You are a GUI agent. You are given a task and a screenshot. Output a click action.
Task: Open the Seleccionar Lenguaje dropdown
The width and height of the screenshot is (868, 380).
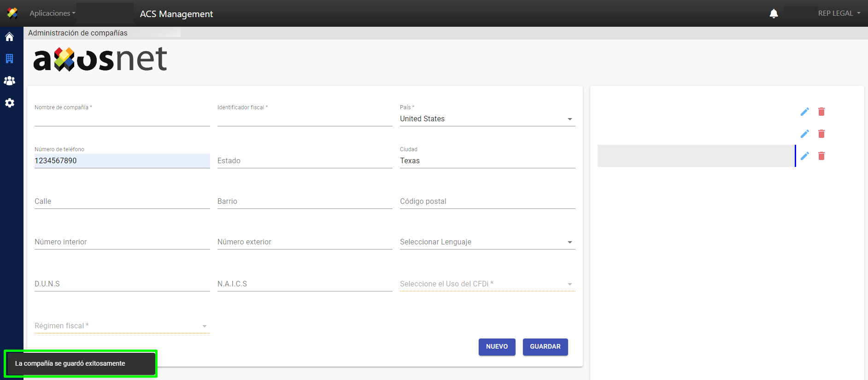click(x=487, y=242)
